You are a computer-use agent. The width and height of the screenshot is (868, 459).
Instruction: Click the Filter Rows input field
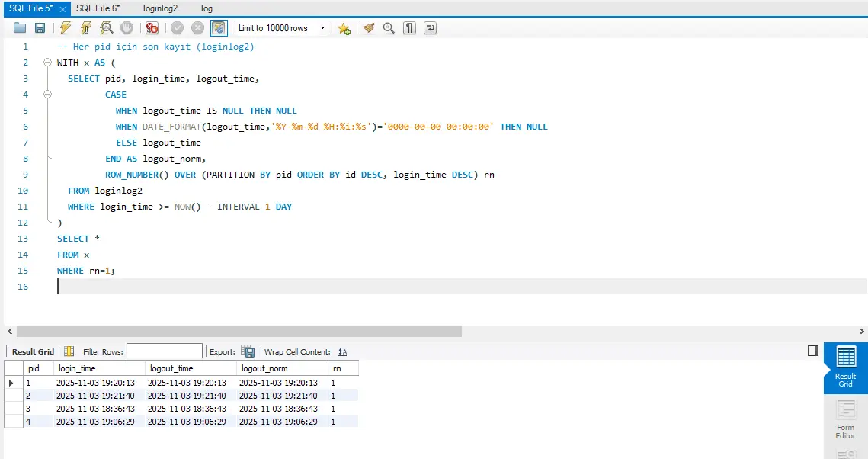coord(165,351)
